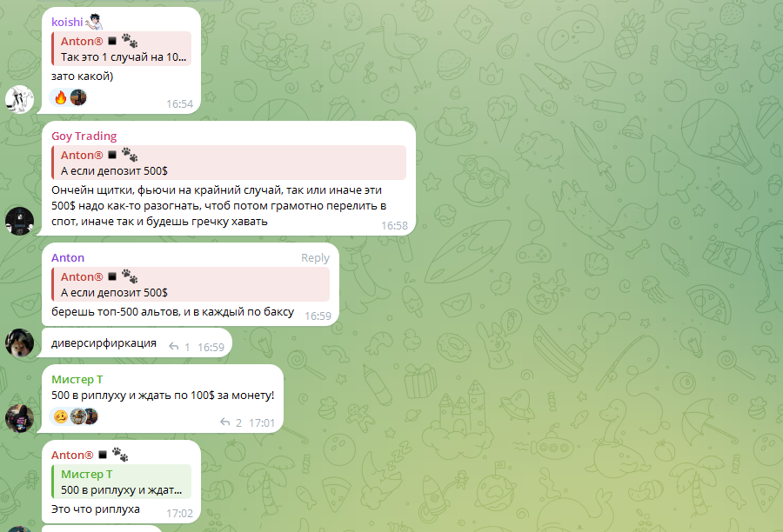This screenshot has height=532, width=783.
Task: Click the reactor avatars on Мистер Т's reaction
Action: 84,416
